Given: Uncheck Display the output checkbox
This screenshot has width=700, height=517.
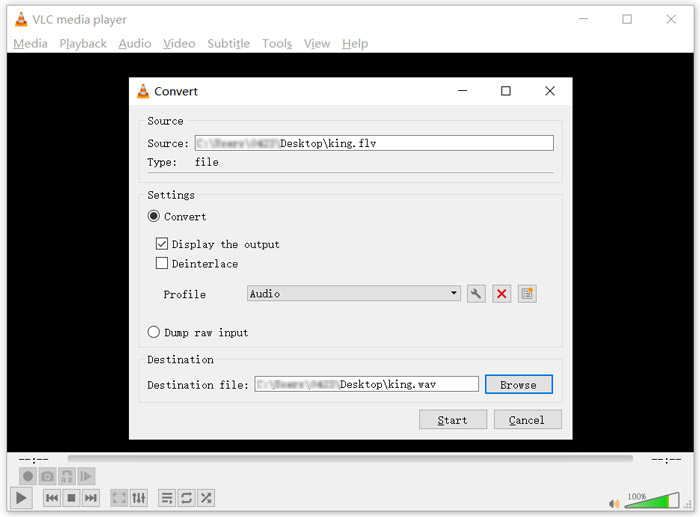Looking at the screenshot, I should coord(162,244).
